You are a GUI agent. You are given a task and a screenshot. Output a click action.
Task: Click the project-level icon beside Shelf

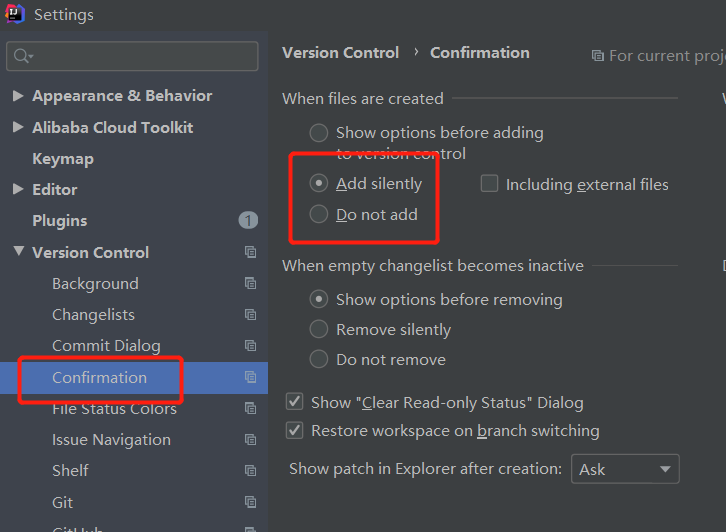[250, 471]
